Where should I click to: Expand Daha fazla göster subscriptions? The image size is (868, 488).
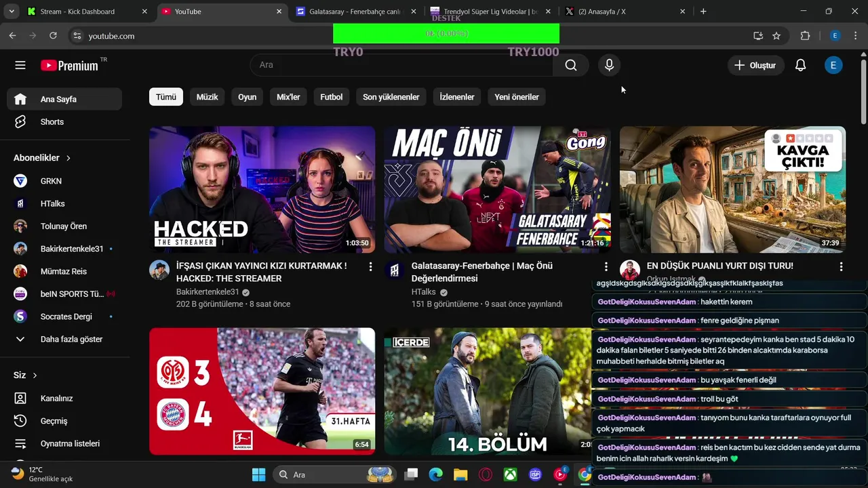64,339
